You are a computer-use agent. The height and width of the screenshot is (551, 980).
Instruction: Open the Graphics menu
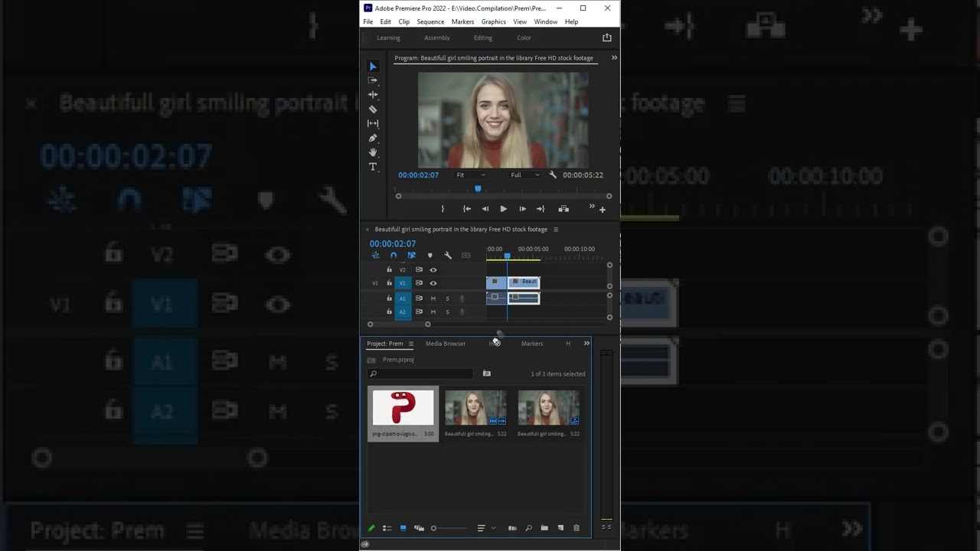(x=494, y=21)
